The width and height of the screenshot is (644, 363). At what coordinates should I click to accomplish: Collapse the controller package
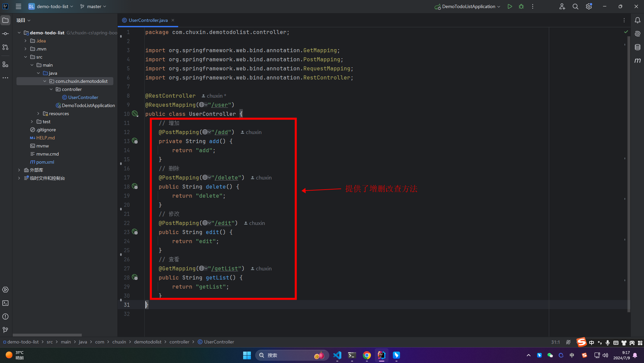51,89
